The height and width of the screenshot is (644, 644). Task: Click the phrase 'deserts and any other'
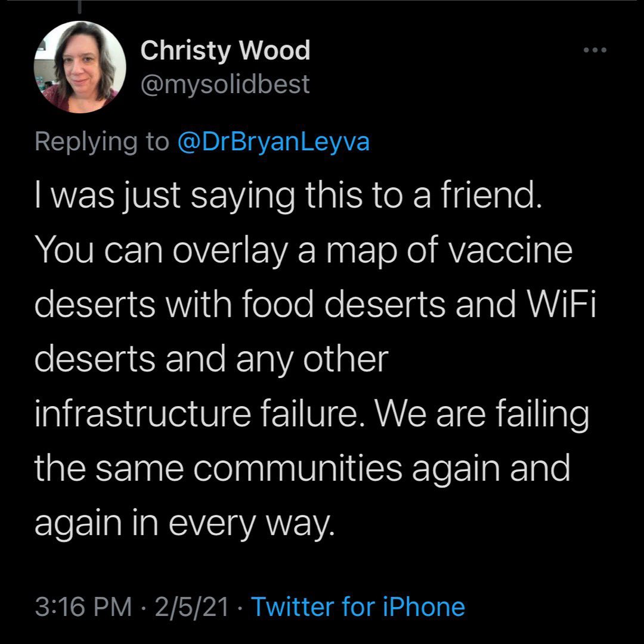click(211, 359)
